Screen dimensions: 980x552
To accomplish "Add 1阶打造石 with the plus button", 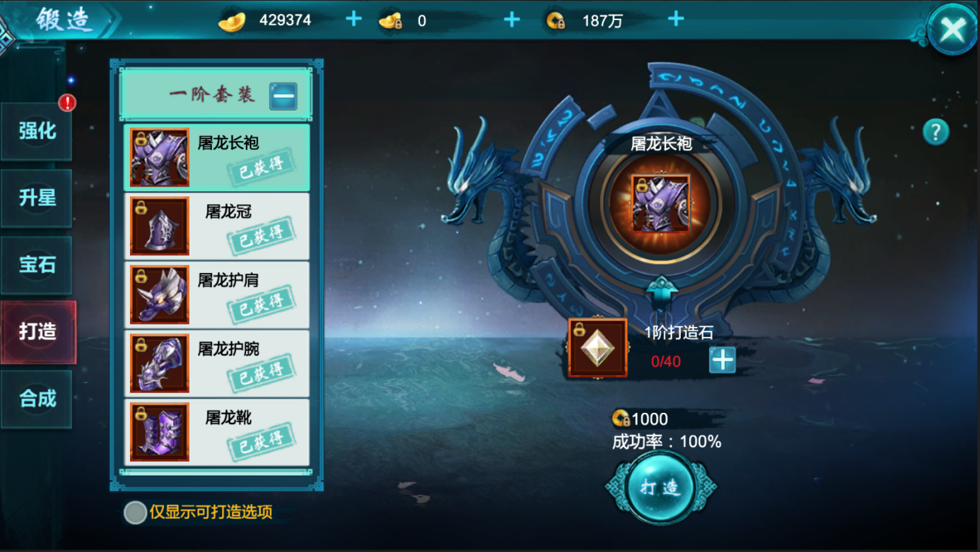I will click(722, 360).
